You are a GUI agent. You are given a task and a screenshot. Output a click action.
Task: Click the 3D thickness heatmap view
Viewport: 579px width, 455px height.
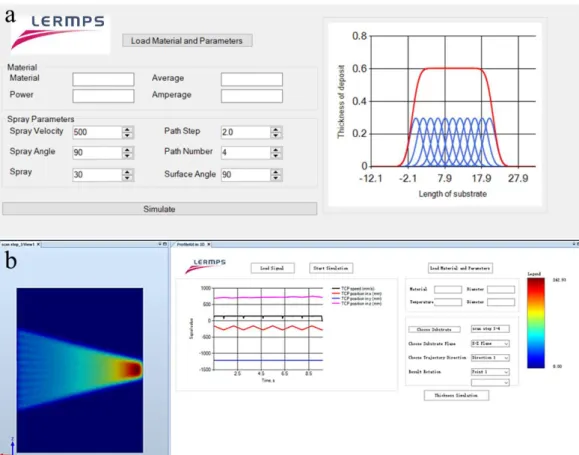pos(80,370)
